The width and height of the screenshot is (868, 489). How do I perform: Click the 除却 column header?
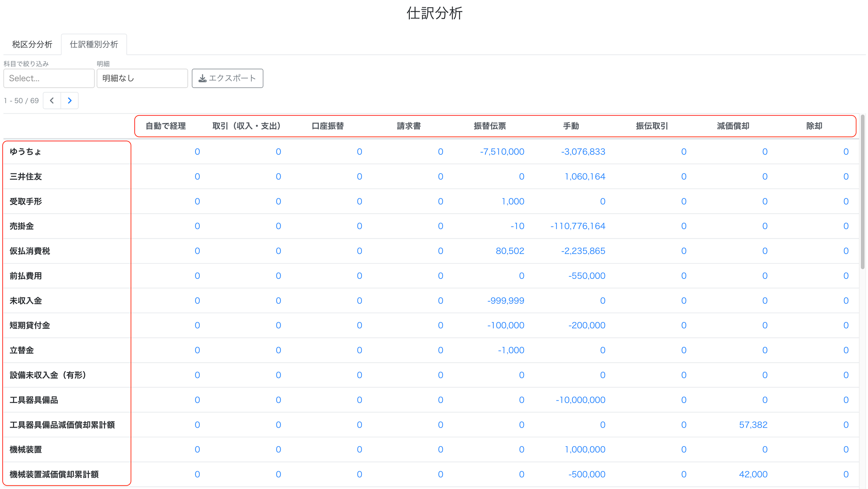[x=814, y=126]
